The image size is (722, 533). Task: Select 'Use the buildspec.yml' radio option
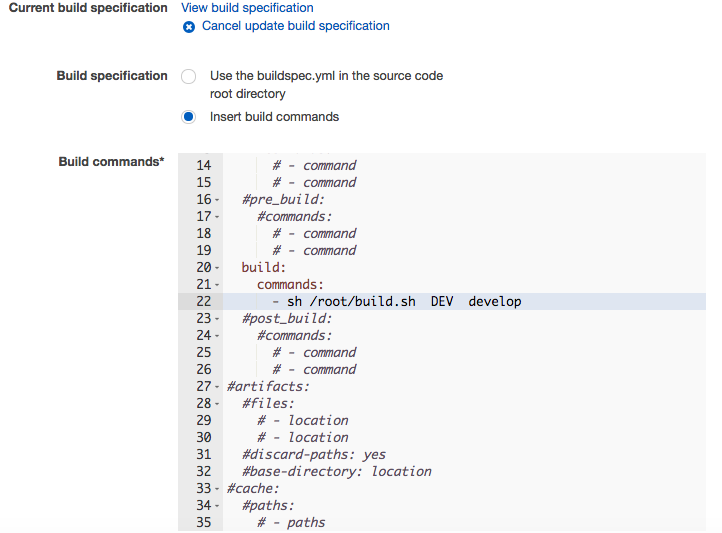click(x=188, y=76)
